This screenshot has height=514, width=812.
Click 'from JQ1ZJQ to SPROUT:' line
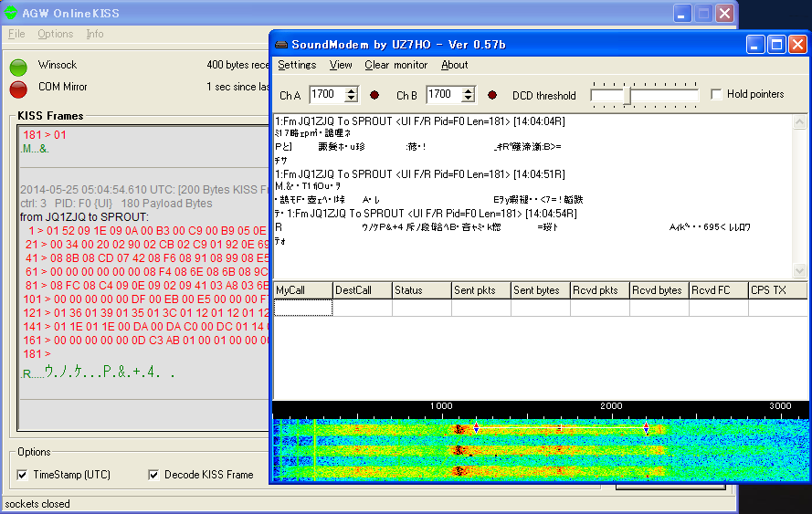click(84, 217)
